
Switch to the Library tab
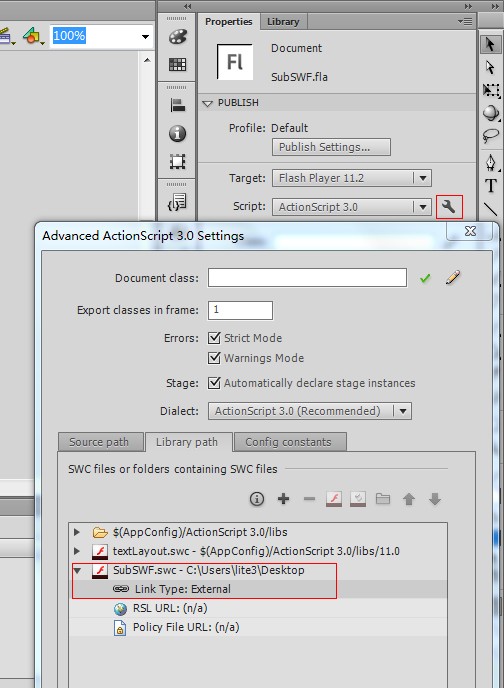click(x=283, y=22)
